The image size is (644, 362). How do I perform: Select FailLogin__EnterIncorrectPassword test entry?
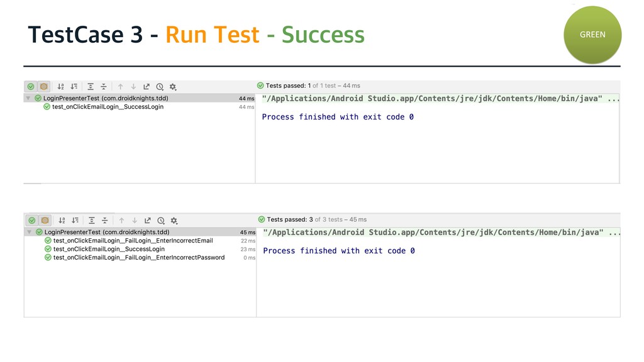(138, 257)
